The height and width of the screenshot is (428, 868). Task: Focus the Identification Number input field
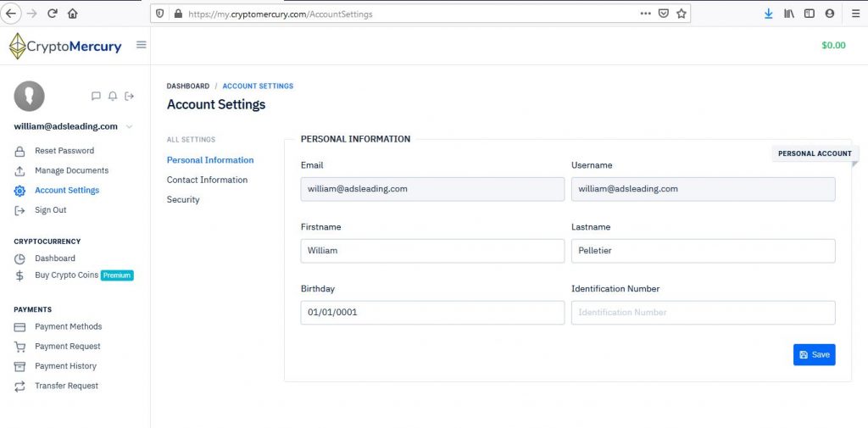click(x=703, y=313)
